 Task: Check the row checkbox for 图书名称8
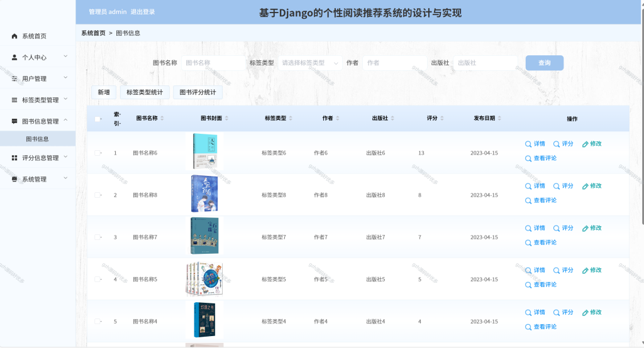point(97,195)
